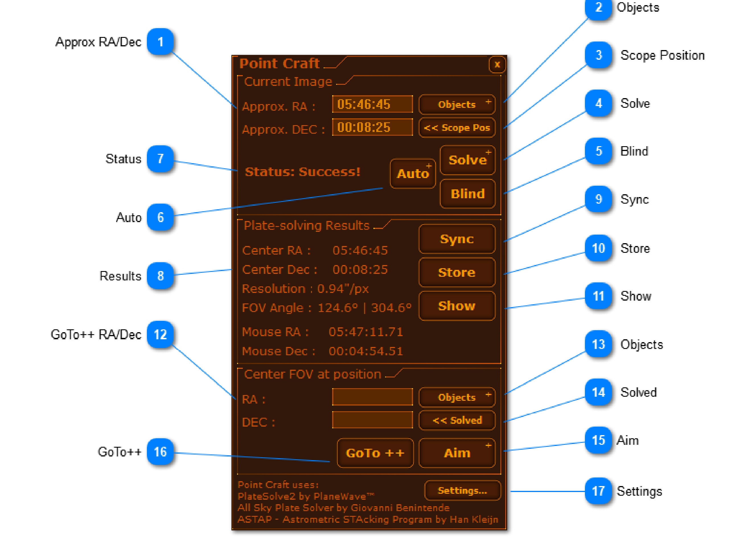Click the Approx. DEC input field

coord(372,127)
